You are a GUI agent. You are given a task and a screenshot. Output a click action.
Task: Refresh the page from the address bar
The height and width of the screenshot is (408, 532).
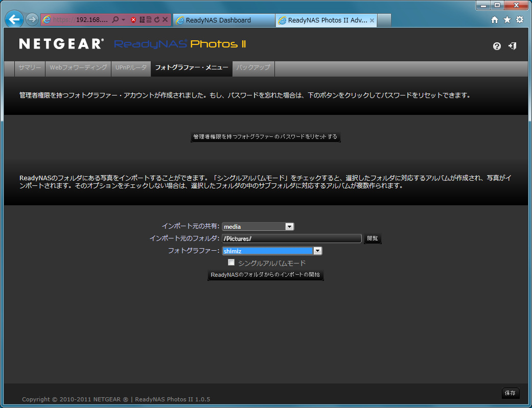pos(157,20)
